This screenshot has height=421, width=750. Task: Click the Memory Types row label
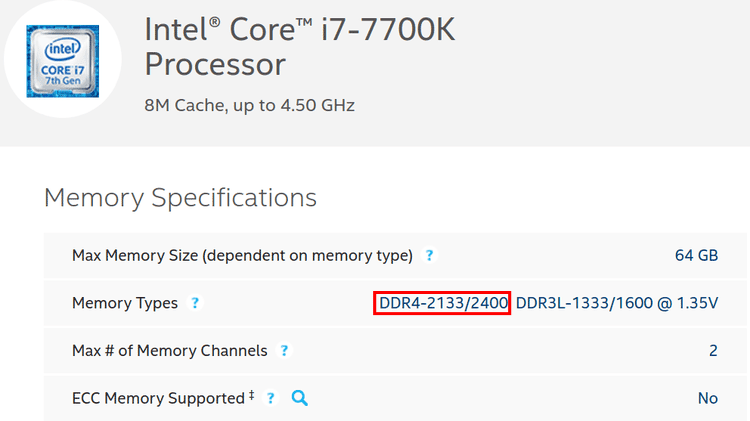[x=125, y=303]
